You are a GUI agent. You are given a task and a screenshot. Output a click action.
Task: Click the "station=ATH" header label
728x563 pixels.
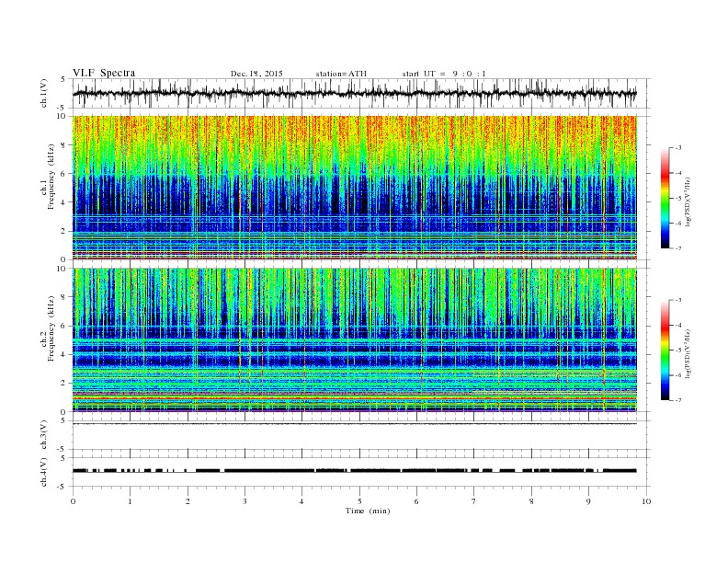341,74
